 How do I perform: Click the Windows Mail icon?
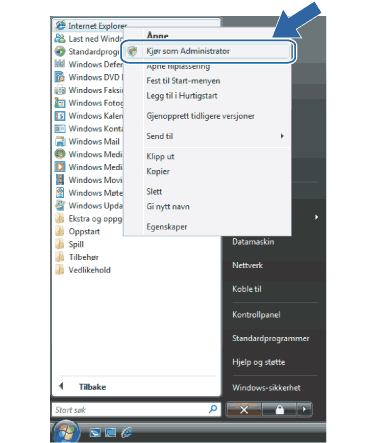point(60,141)
